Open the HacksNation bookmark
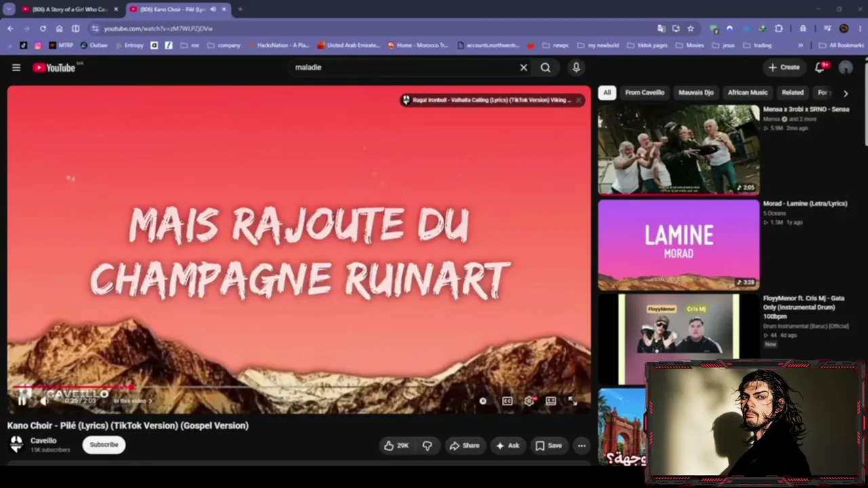The image size is (868, 488). [278, 45]
